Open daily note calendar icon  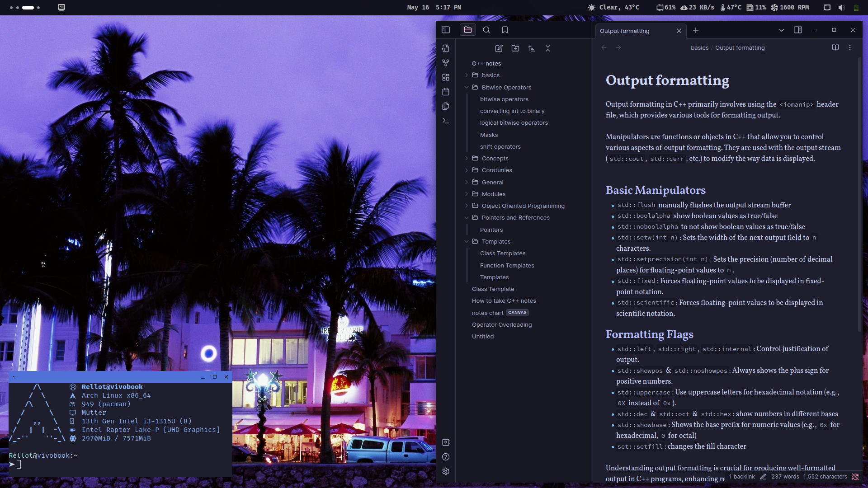[446, 92]
